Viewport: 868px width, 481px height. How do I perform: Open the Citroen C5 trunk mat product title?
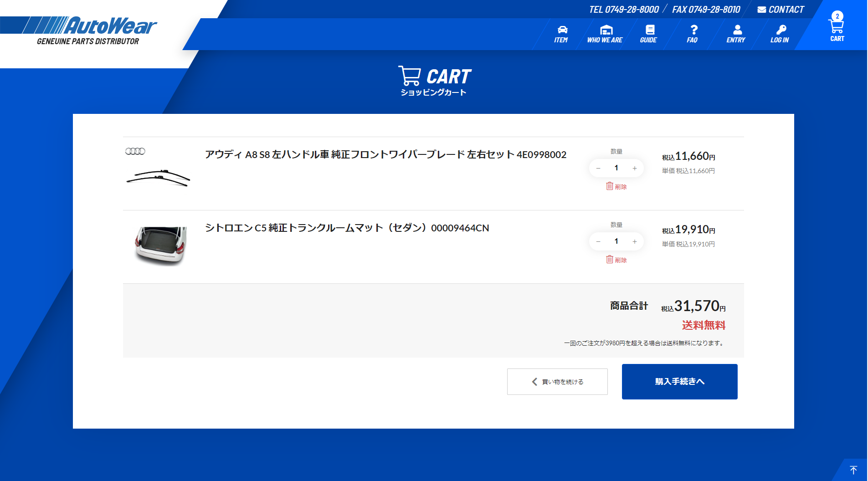tap(347, 228)
